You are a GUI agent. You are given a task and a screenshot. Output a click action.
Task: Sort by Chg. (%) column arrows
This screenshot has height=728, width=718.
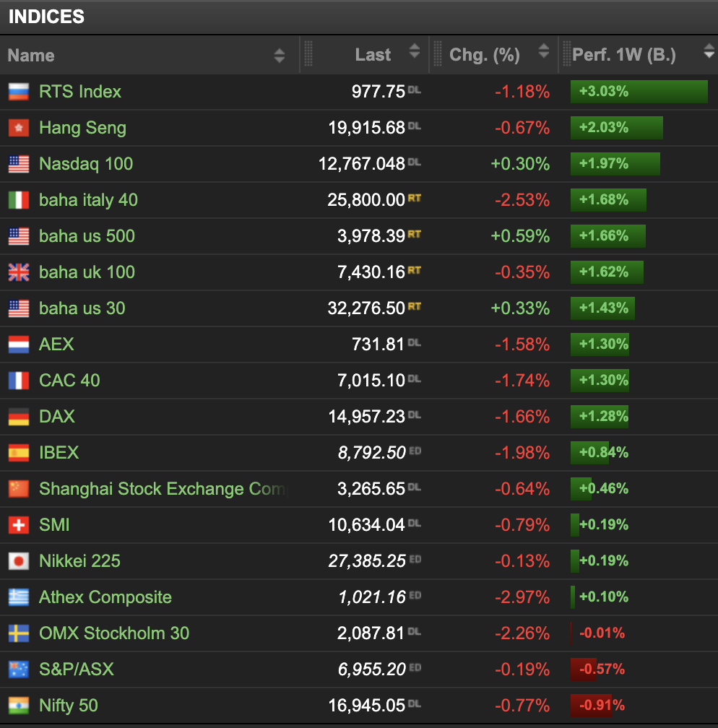click(x=543, y=51)
